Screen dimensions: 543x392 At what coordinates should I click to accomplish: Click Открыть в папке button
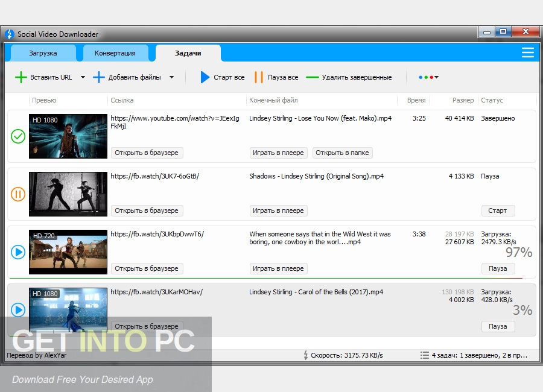[343, 153]
